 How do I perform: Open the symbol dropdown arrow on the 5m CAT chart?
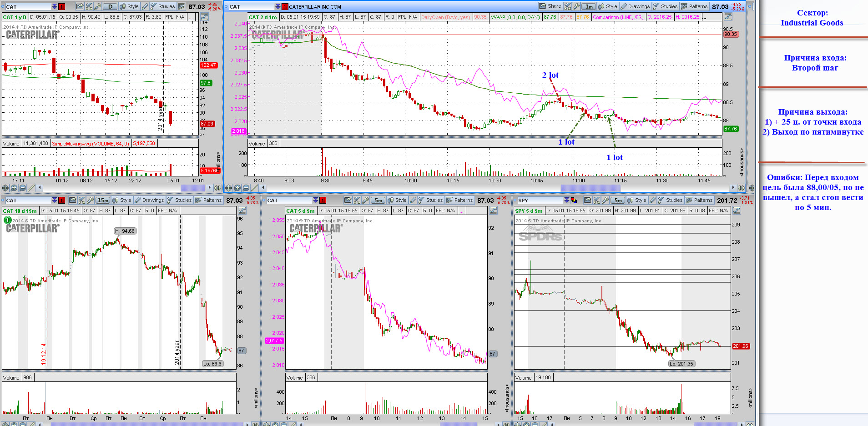[316, 200]
